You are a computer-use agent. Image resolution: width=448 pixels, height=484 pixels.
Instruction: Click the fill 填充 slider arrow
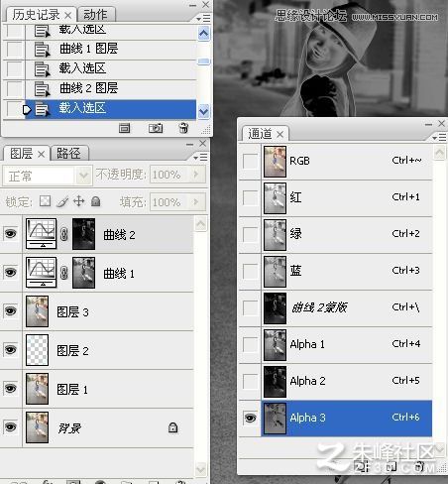(x=196, y=201)
